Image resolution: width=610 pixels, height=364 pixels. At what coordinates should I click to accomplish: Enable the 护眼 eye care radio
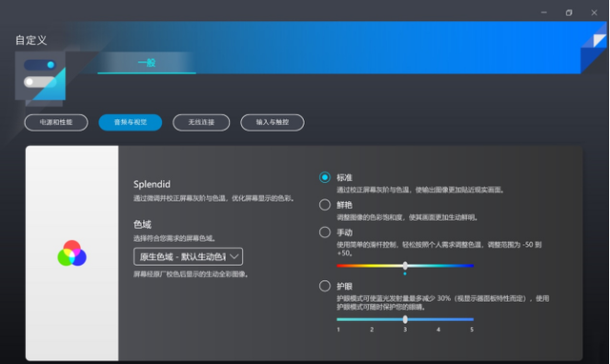click(x=325, y=286)
